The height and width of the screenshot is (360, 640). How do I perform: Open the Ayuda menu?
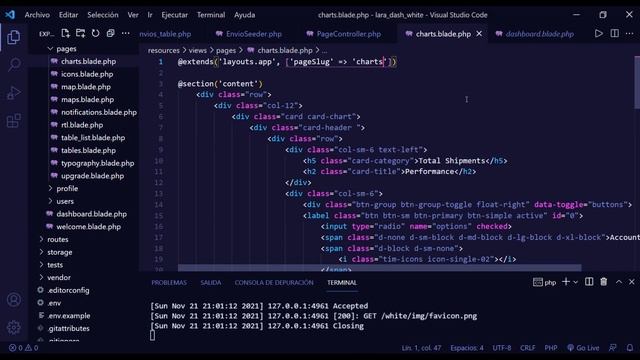244,15
